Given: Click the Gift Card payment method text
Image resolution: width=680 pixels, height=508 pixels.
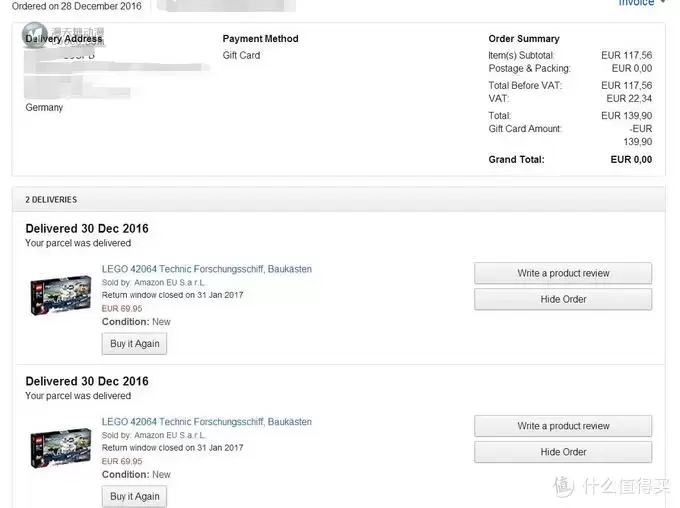Looking at the screenshot, I should point(242,56).
